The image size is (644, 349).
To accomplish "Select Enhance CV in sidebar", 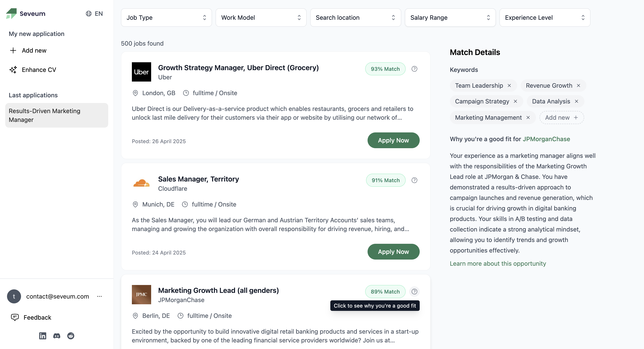I will [x=39, y=70].
